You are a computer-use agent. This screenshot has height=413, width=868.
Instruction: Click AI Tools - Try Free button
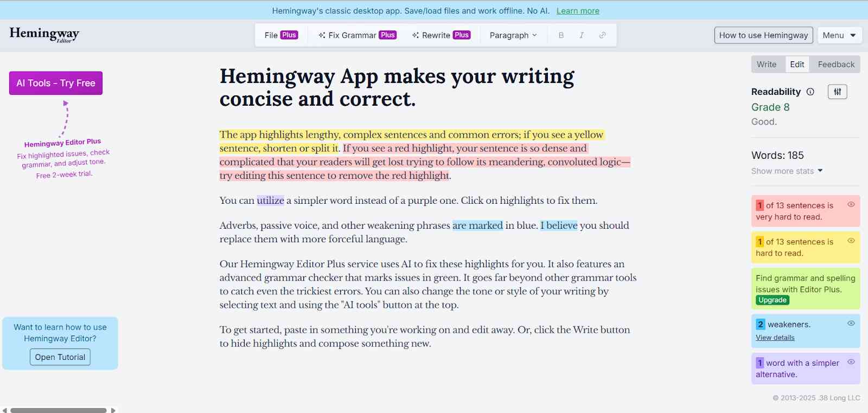[56, 83]
